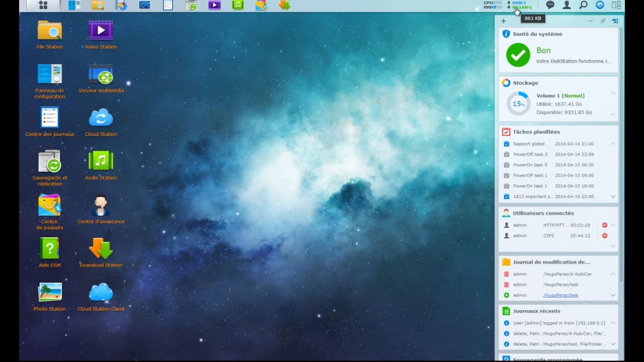This screenshot has height=362, width=644.
Task: Open the DSM main menu button
Action: tap(43, 6)
